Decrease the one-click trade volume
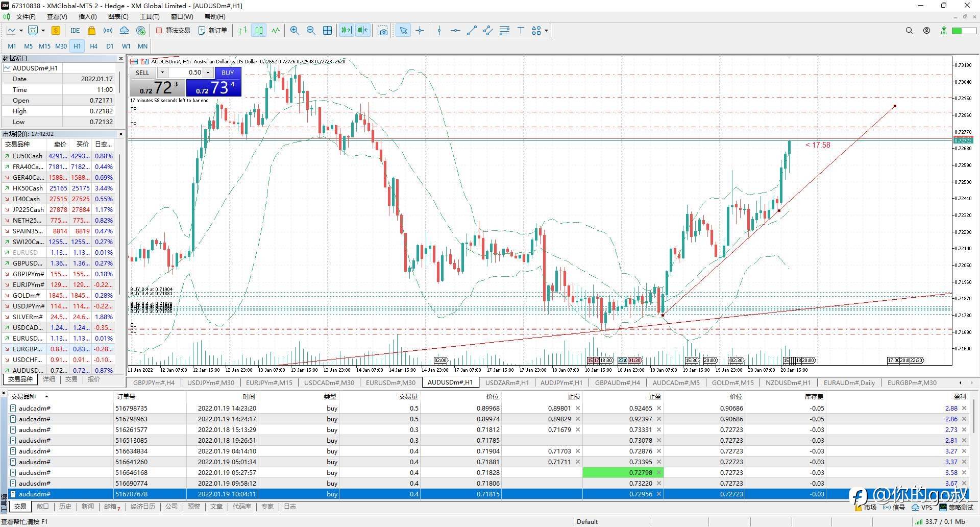The image size is (980, 527). [x=162, y=73]
